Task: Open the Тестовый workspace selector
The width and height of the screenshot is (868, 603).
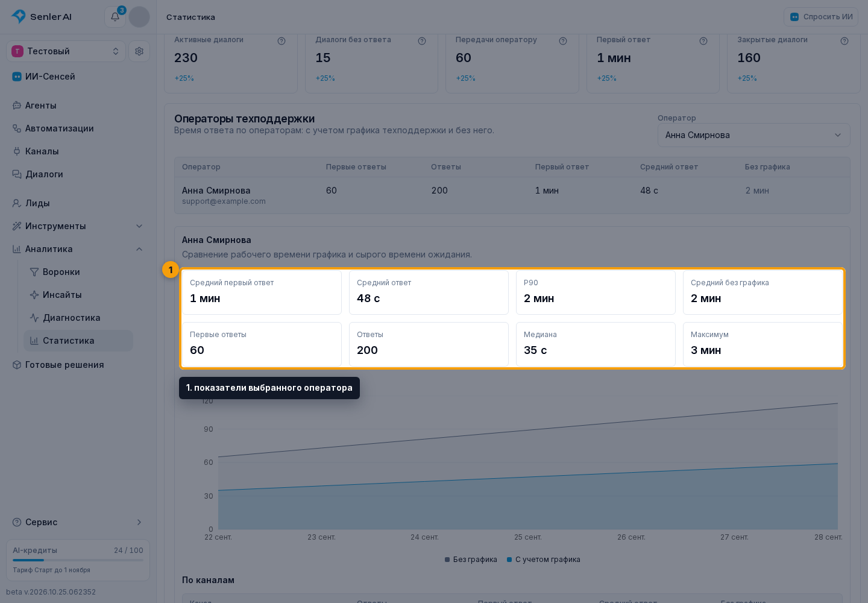Action: [x=66, y=51]
